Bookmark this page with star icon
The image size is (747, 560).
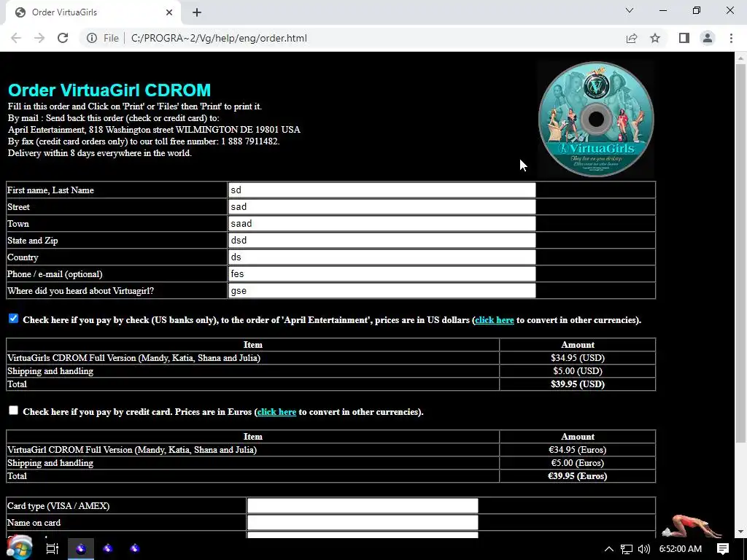click(x=655, y=38)
